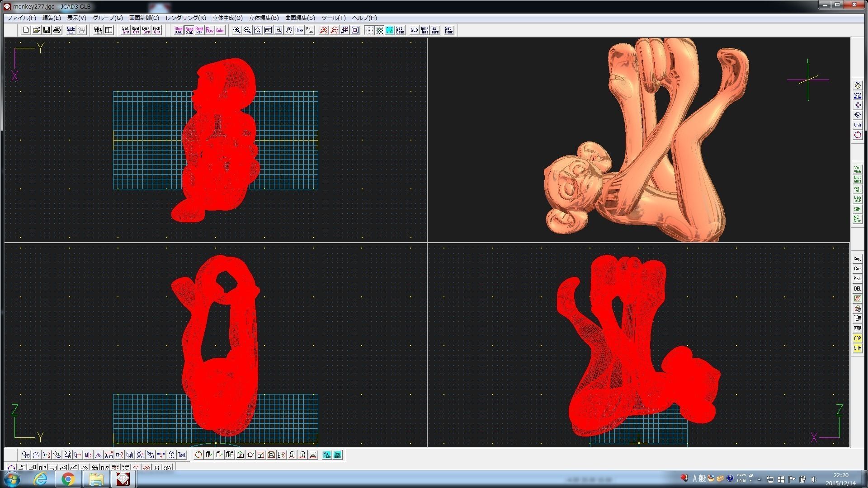Click the Rend O.GL render button
Image resolution: width=868 pixels, height=488 pixels.
point(189,30)
